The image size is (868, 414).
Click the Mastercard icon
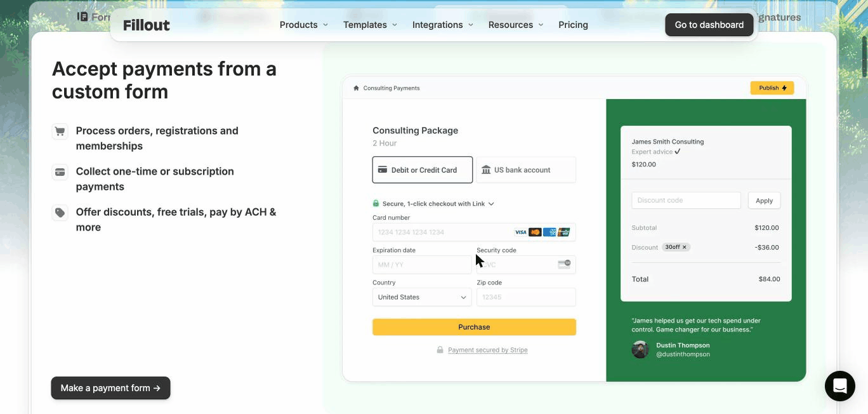click(535, 232)
